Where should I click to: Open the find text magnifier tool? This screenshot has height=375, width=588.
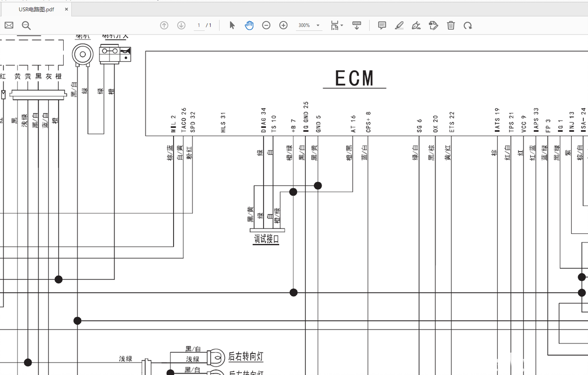click(26, 26)
